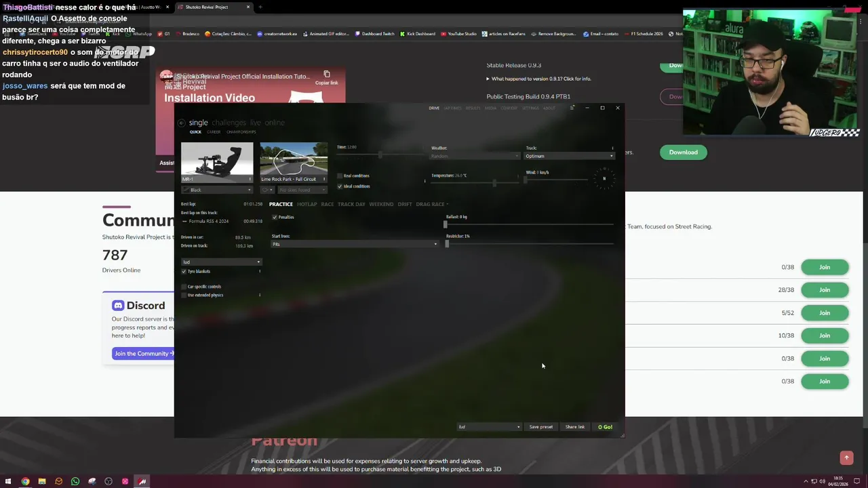
Task: Expand the Drag Race mode arrow
Action: 448,204
